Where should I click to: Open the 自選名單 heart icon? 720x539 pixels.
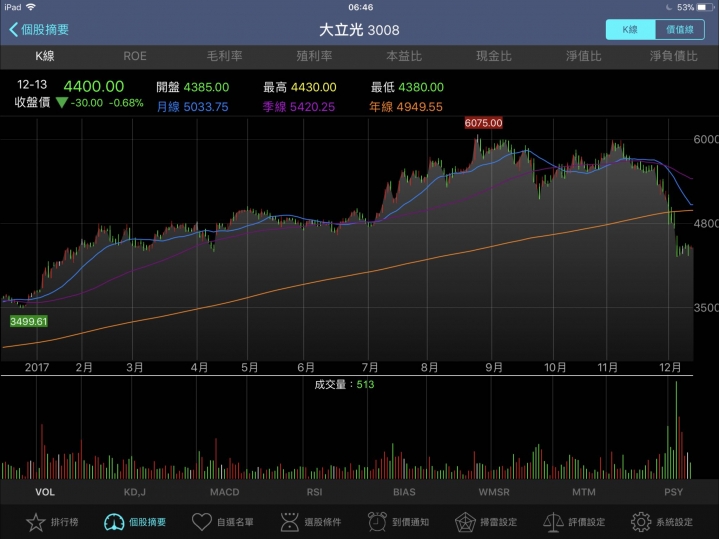tap(202, 522)
